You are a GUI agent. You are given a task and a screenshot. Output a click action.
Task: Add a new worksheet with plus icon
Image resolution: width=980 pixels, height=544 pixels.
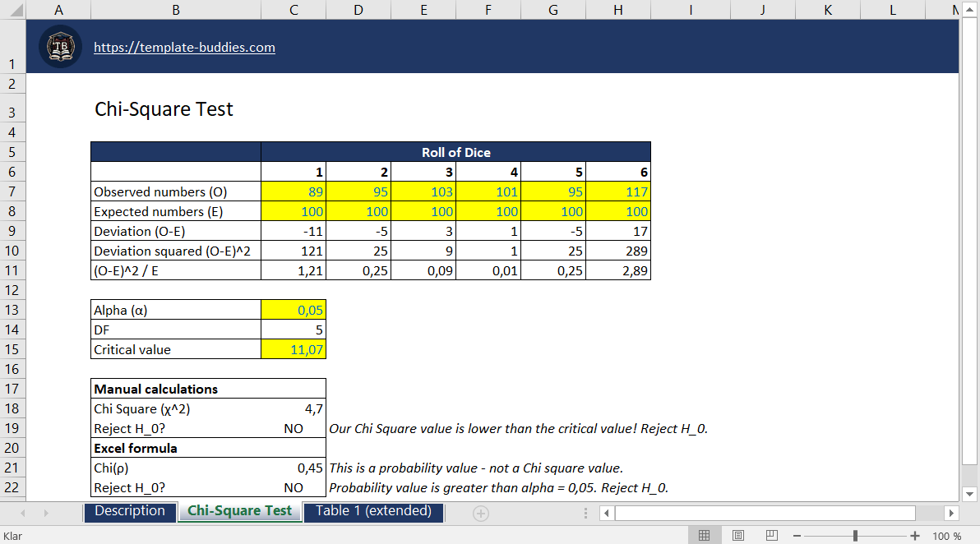click(x=480, y=512)
